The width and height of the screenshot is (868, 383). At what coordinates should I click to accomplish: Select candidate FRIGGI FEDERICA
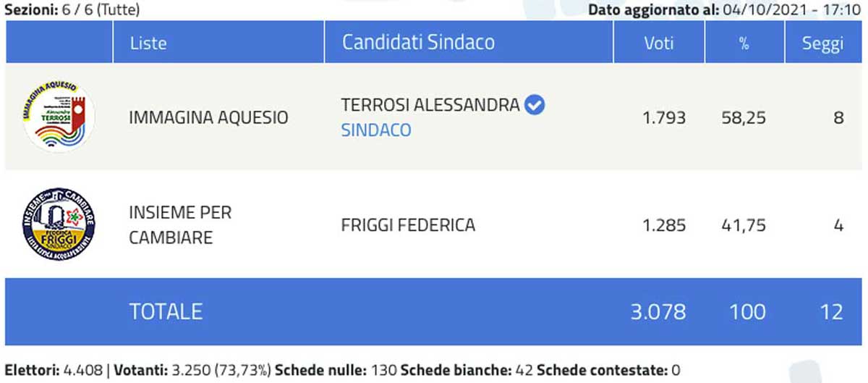(408, 225)
